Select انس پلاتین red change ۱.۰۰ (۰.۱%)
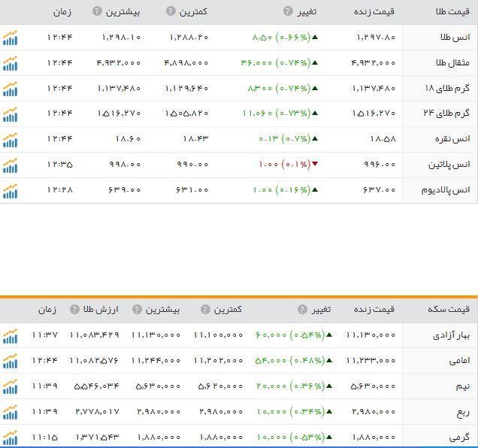The width and height of the screenshot is (478, 448). pyautogui.click(x=289, y=165)
